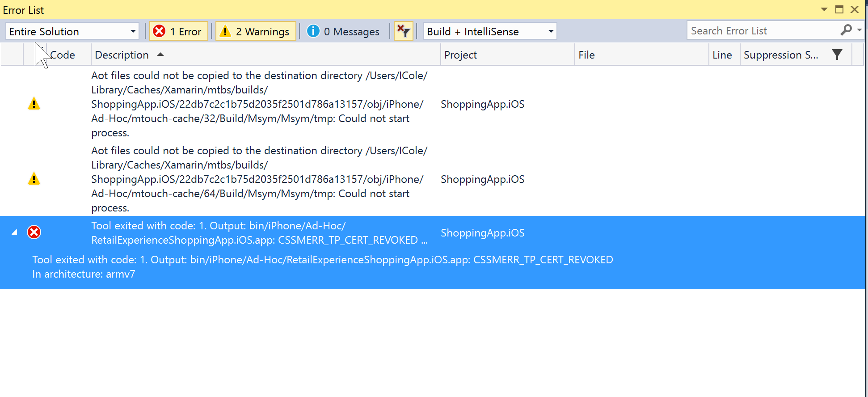868x397 pixels.
Task: Click ShoppingApp.iOS project in second warning row
Action: [x=482, y=179]
